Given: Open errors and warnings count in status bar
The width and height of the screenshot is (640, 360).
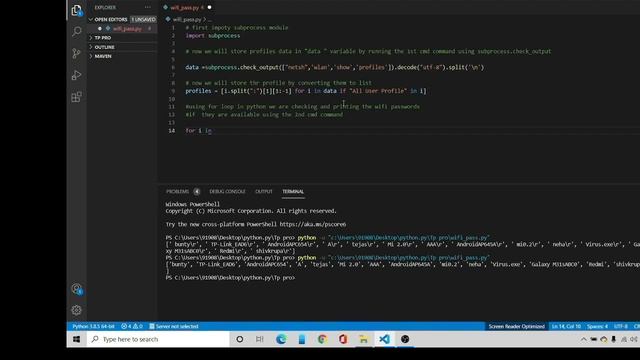Looking at the screenshot, I should click(132, 326).
